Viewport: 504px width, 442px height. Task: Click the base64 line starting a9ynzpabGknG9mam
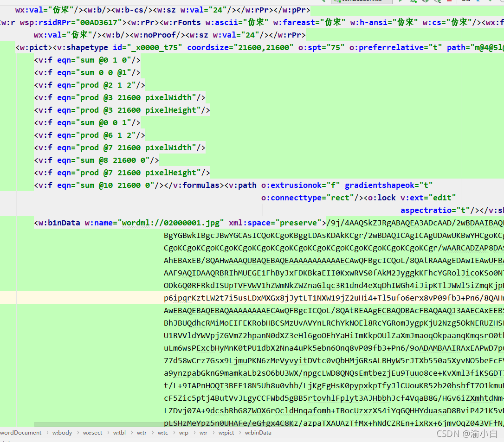[x=334, y=373]
